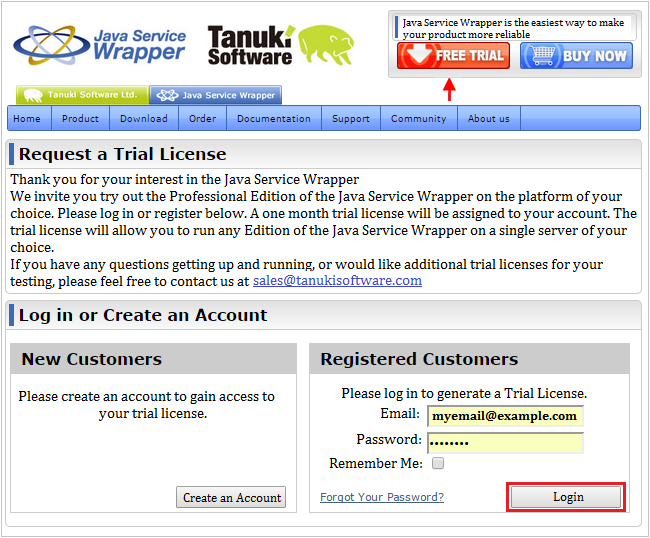Click the Create an Account button
Image resolution: width=650 pixels, height=538 pixels.
[x=231, y=497]
